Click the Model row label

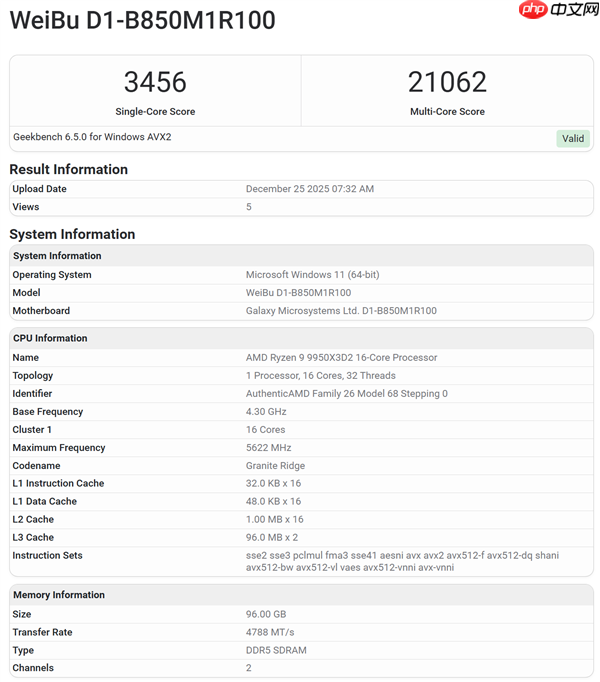[27, 293]
